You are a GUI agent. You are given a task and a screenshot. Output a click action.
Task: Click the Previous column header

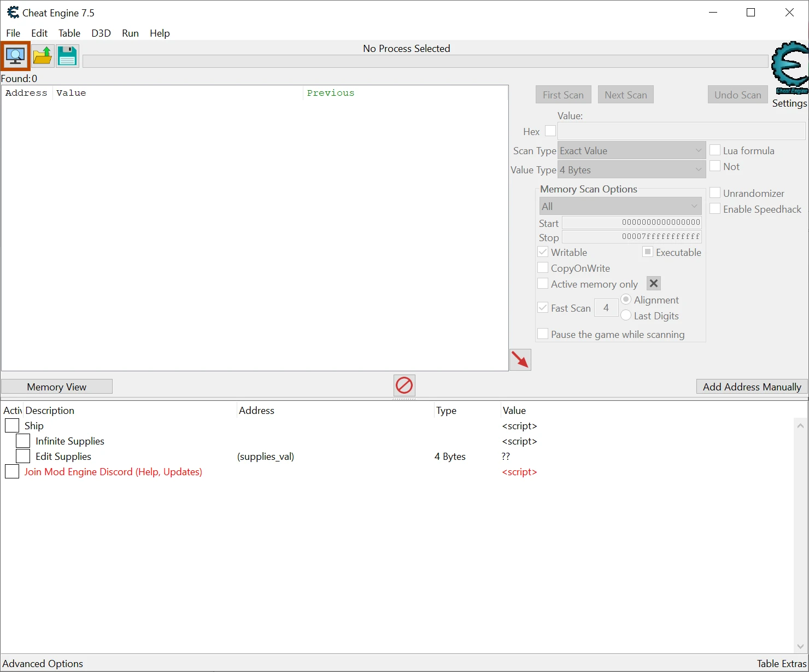tap(406, 93)
